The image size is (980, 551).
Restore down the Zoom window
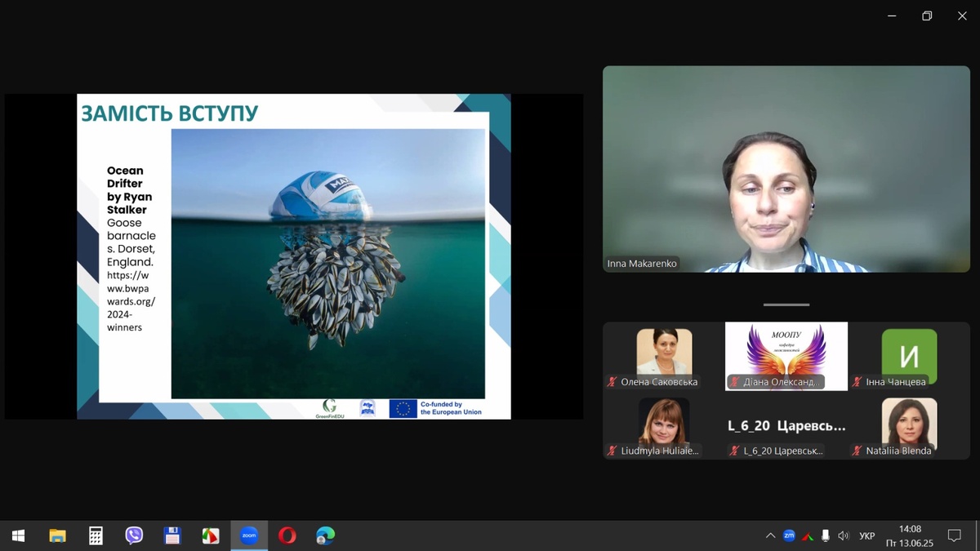927,16
